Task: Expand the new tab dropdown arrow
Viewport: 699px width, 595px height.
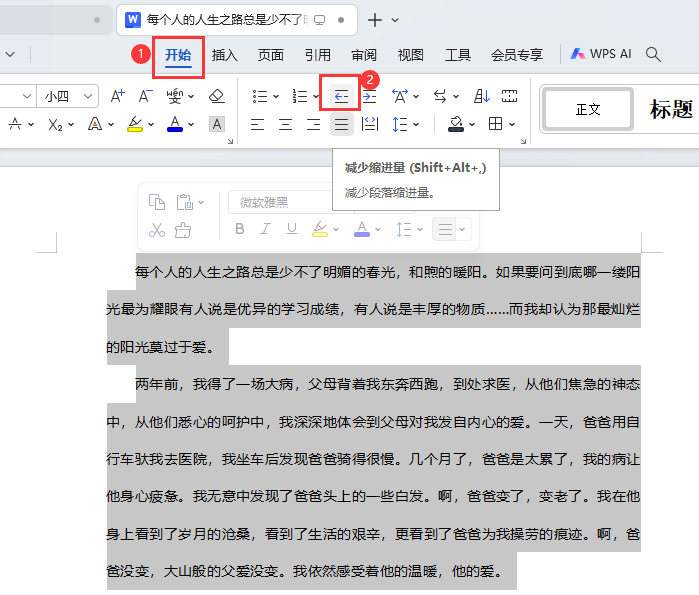Action: [395, 20]
